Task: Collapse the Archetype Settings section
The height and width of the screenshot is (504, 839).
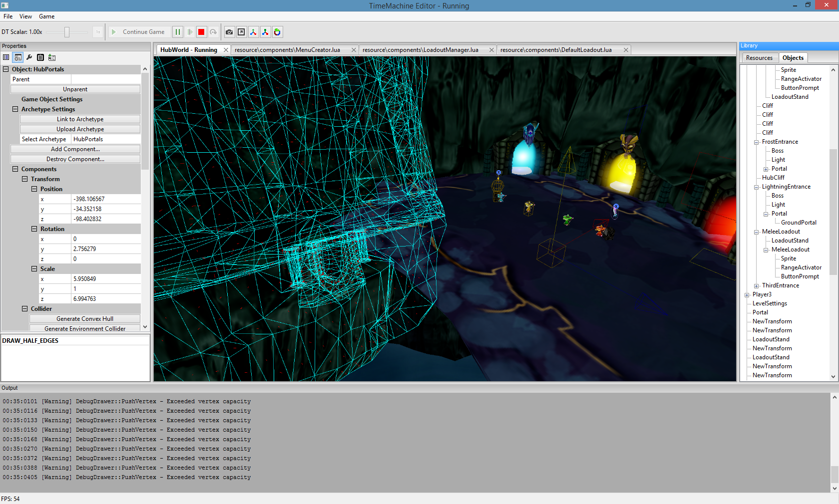Action: click(x=15, y=109)
